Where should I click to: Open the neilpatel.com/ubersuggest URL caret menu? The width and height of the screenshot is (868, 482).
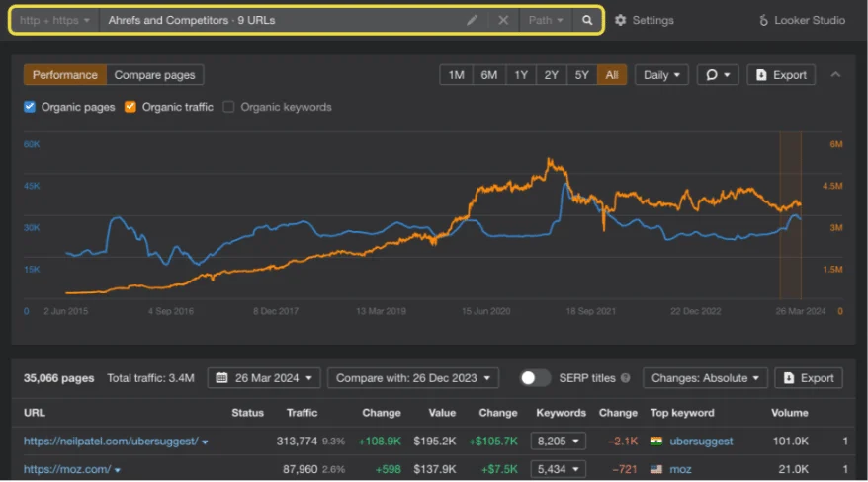(206, 442)
